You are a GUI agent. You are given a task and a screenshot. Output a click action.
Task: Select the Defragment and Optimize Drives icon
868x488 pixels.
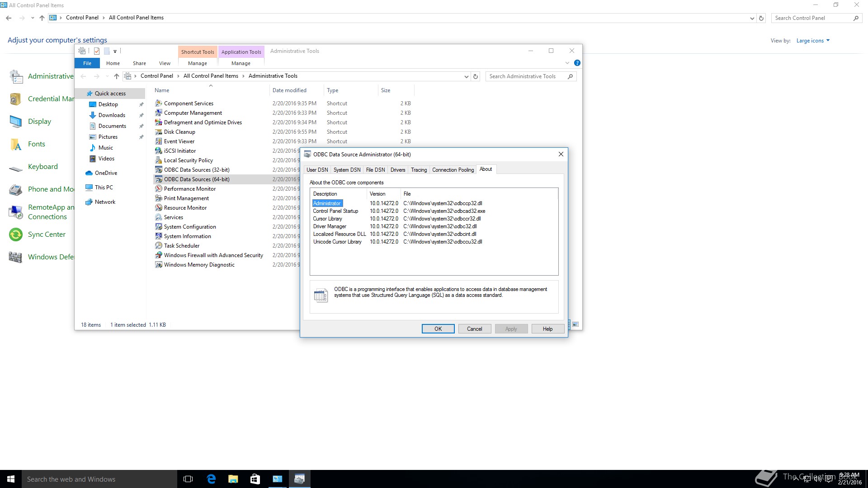click(x=158, y=122)
